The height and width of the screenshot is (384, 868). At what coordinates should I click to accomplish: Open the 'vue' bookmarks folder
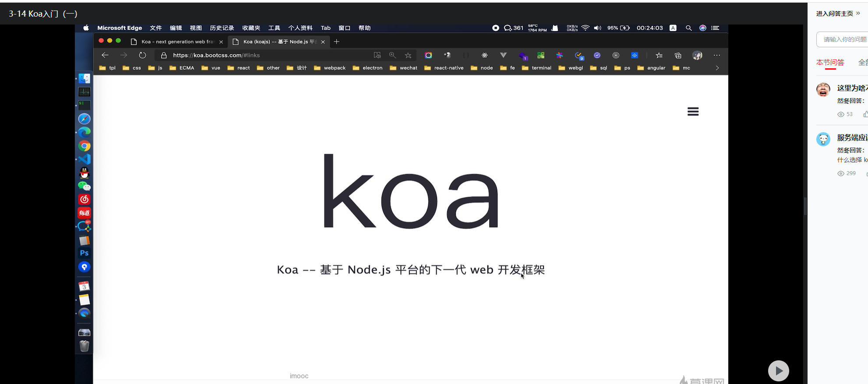211,68
